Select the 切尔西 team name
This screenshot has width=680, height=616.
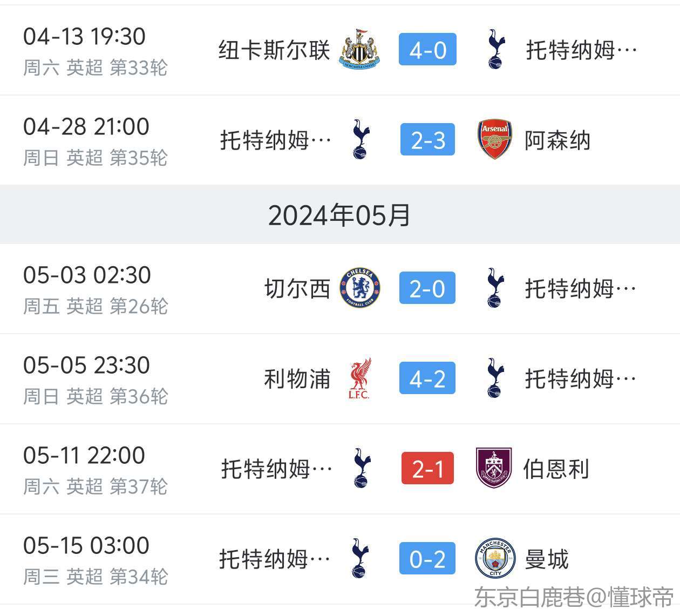tap(297, 288)
